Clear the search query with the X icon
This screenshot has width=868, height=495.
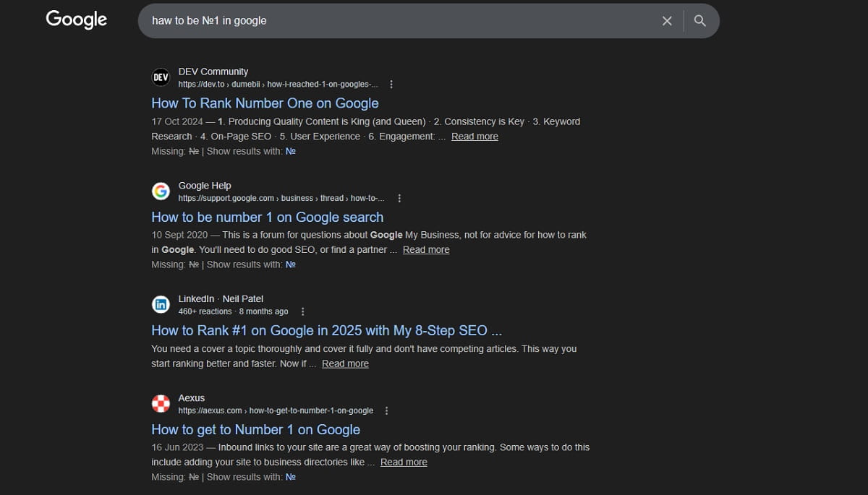tap(667, 21)
